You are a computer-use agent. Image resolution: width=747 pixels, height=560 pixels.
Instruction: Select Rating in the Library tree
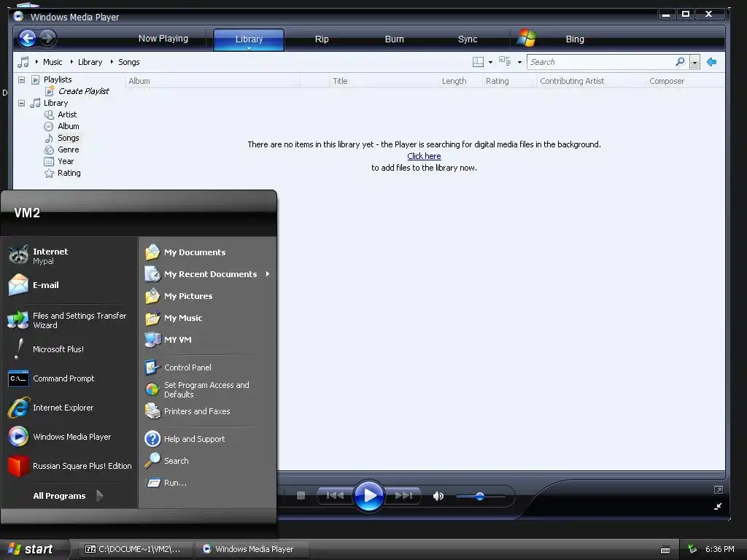(x=69, y=173)
